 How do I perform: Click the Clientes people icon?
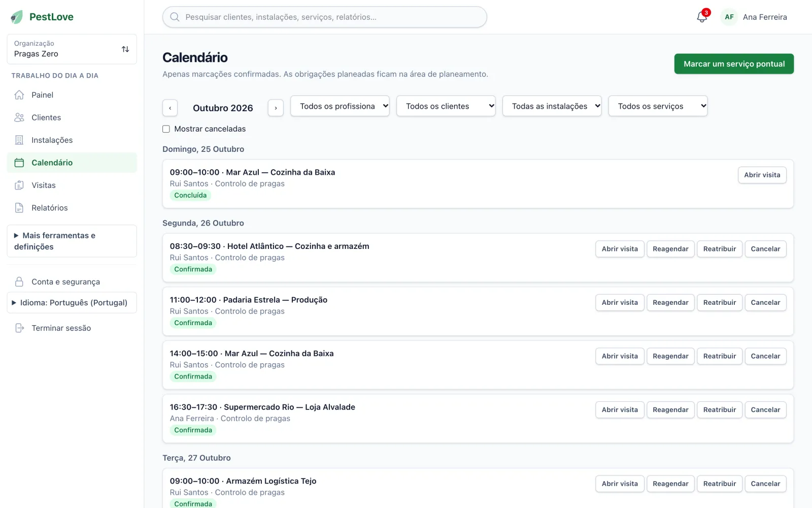pyautogui.click(x=19, y=117)
